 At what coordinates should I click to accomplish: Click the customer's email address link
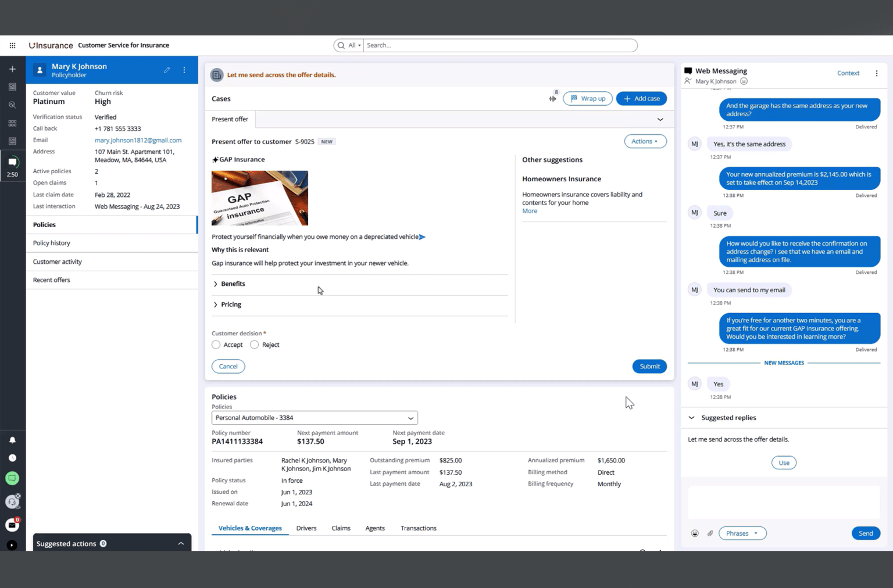pos(138,140)
